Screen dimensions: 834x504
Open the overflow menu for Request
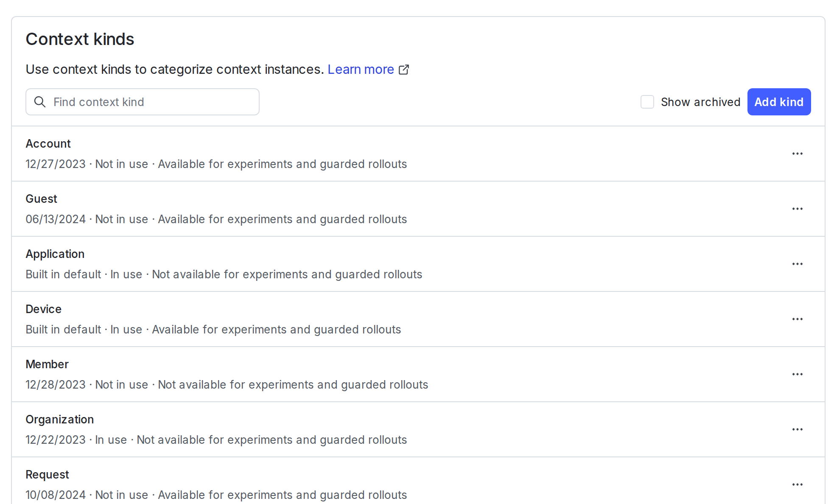point(798,484)
